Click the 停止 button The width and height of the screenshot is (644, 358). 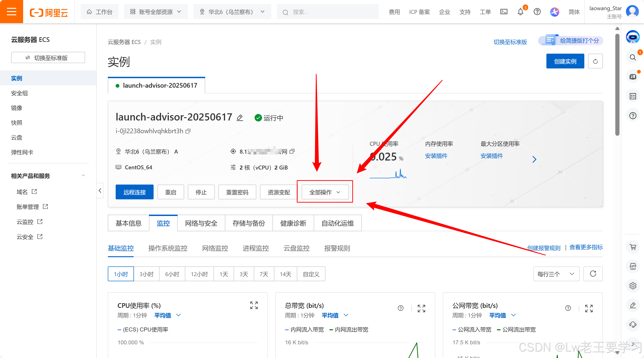pyautogui.click(x=201, y=192)
